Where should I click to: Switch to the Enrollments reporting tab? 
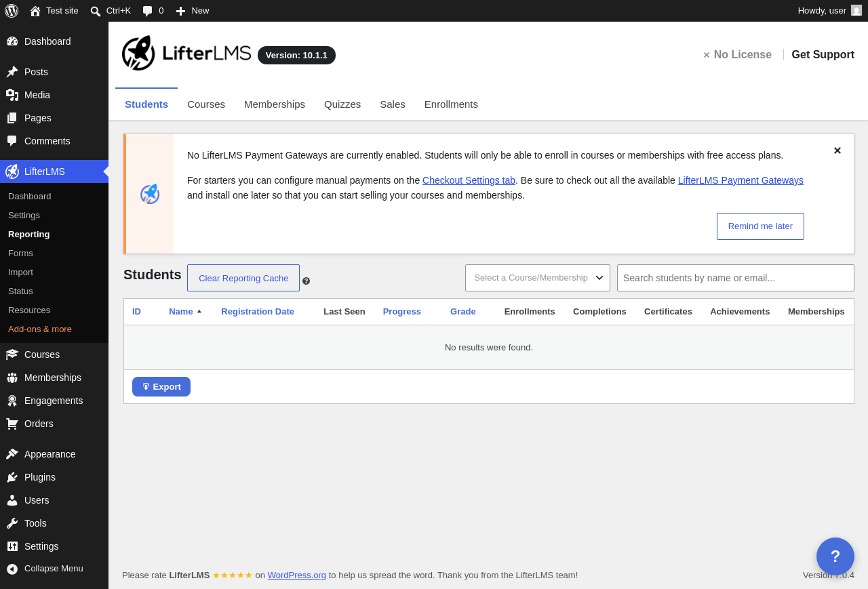[451, 104]
